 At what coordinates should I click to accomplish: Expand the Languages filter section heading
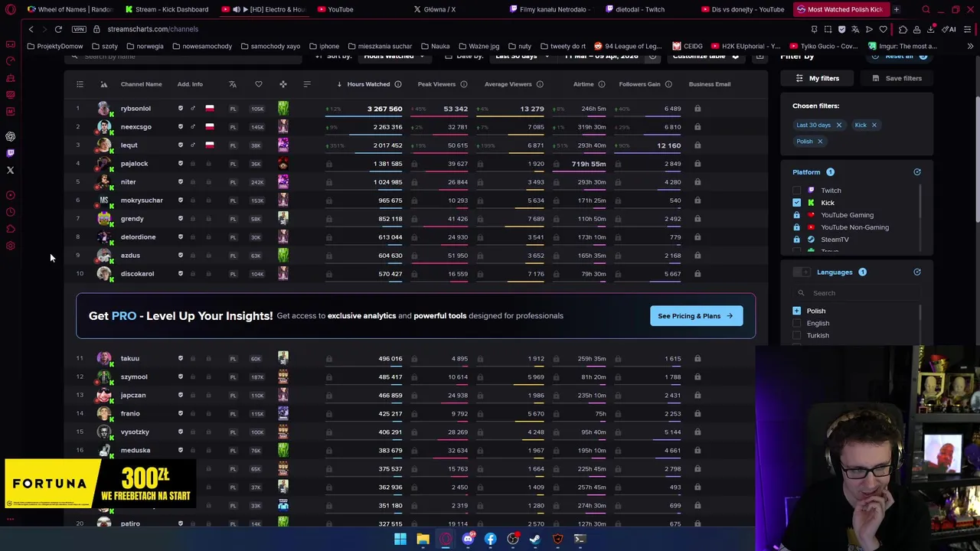click(834, 272)
